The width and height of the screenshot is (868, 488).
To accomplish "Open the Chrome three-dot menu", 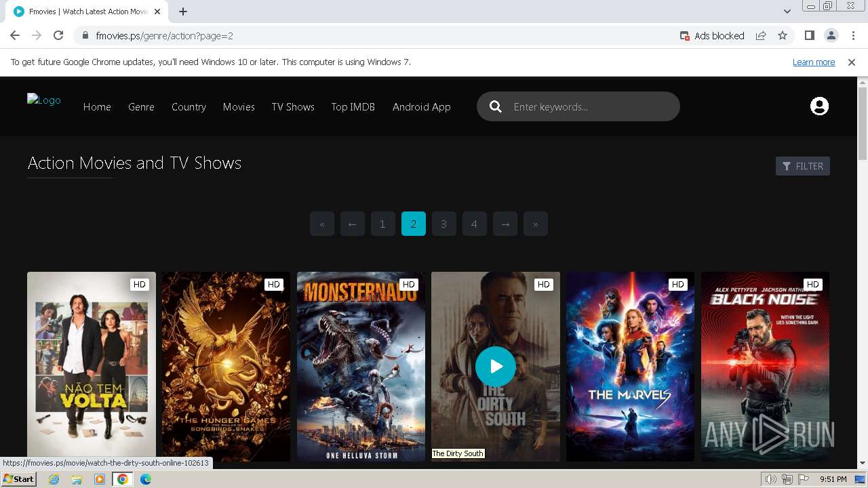I will 853,35.
